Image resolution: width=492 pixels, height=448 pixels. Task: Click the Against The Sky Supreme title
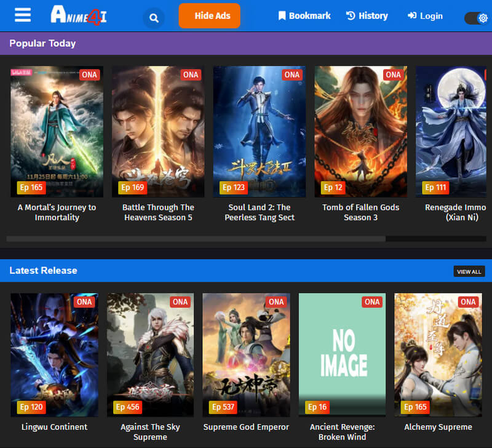(150, 432)
